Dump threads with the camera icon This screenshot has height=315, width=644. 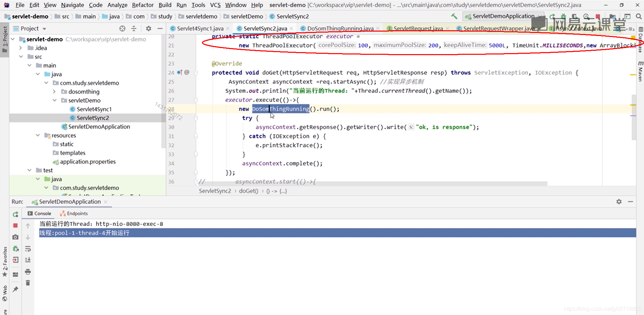(x=15, y=237)
